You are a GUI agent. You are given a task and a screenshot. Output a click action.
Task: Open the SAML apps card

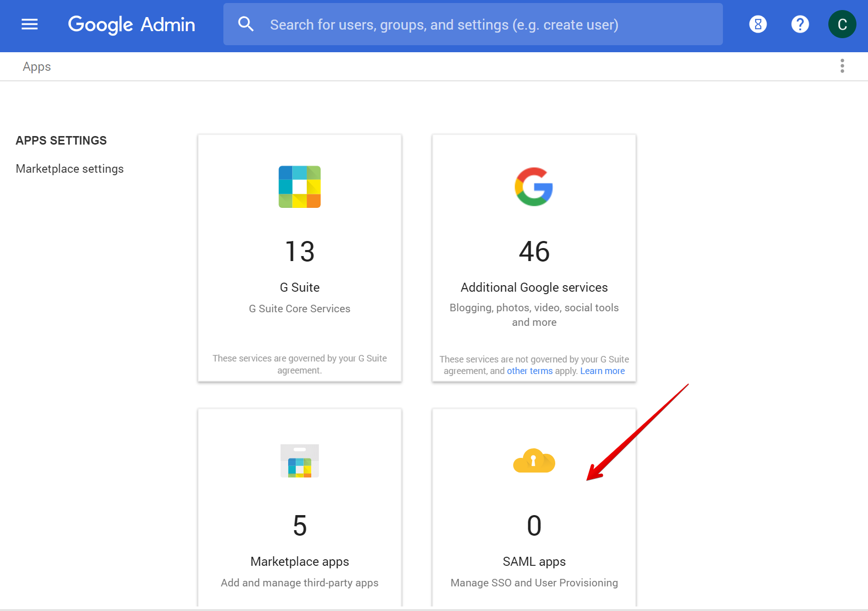point(534,526)
